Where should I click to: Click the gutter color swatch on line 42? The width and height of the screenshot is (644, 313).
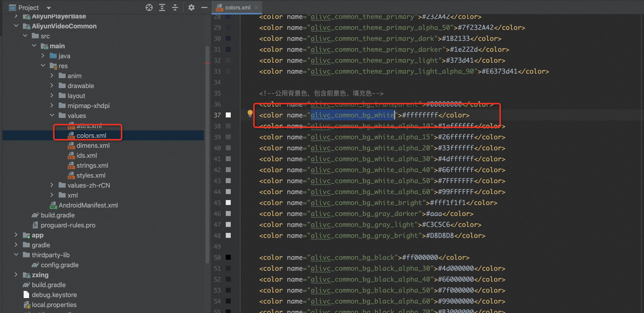point(228,170)
